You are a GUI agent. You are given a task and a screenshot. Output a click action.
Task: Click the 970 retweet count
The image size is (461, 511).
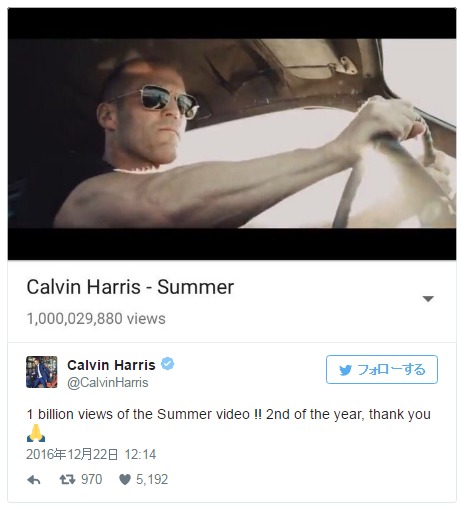(x=92, y=479)
